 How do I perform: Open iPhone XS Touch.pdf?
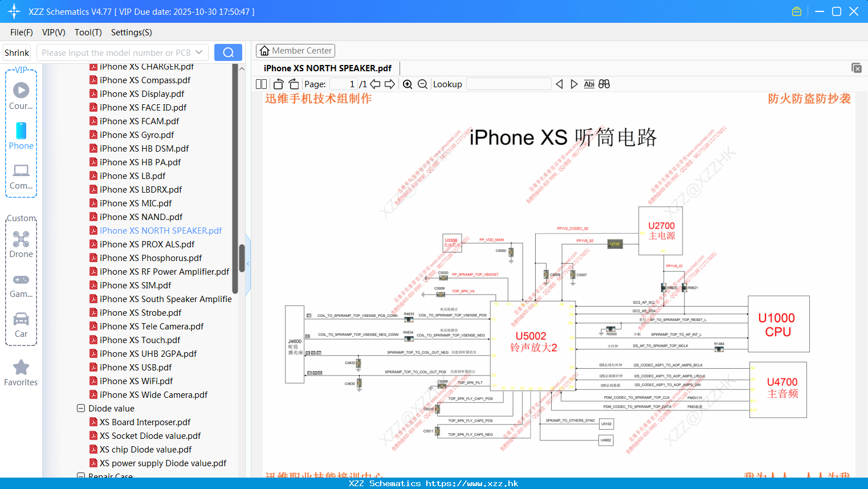[x=140, y=340]
